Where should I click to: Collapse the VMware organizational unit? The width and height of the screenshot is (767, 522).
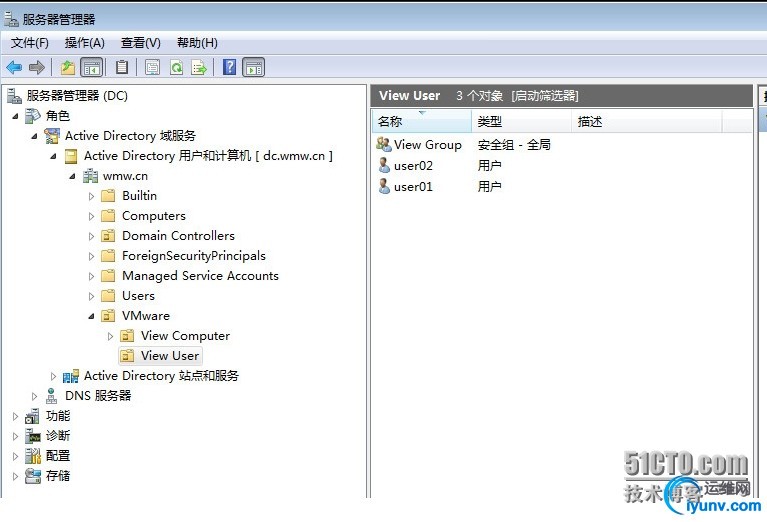pos(91,317)
